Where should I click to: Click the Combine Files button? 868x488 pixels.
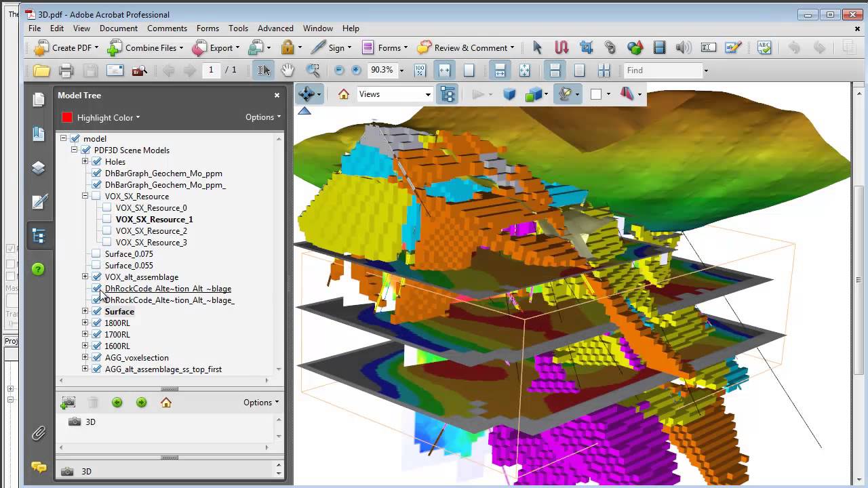145,48
